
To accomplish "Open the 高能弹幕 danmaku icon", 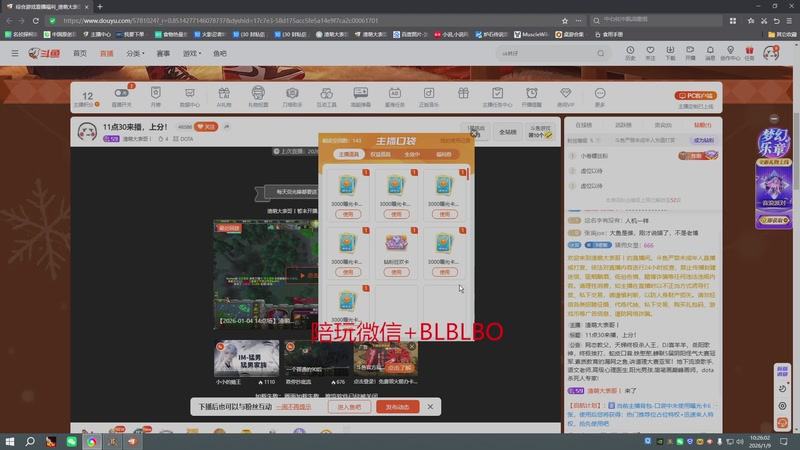I will tap(361, 96).
